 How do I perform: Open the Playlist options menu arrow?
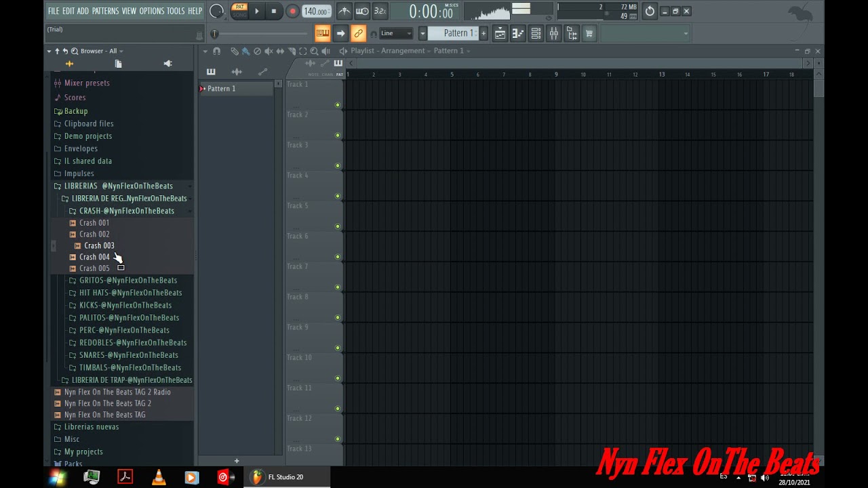205,51
